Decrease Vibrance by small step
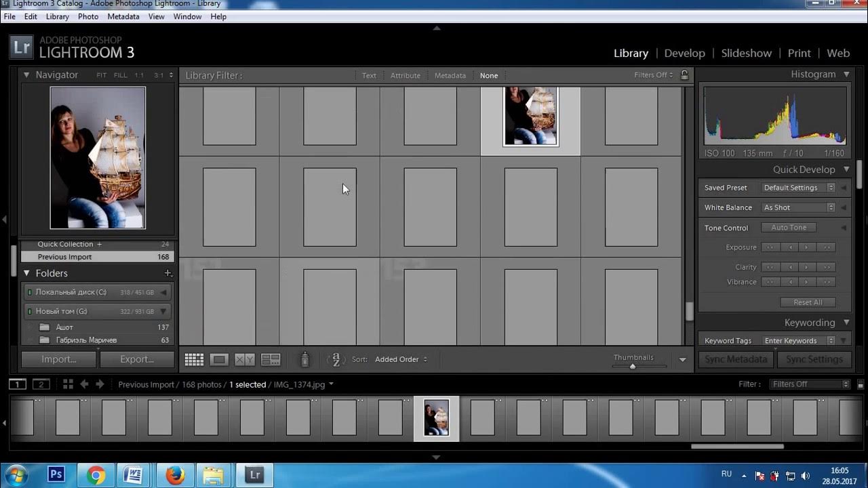The height and width of the screenshot is (488, 868). coord(789,282)
